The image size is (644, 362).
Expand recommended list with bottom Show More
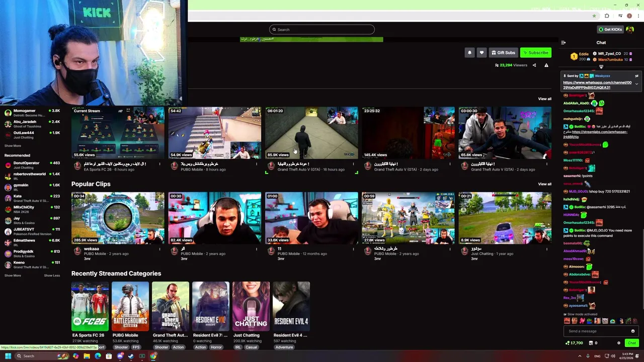(13, 276)
